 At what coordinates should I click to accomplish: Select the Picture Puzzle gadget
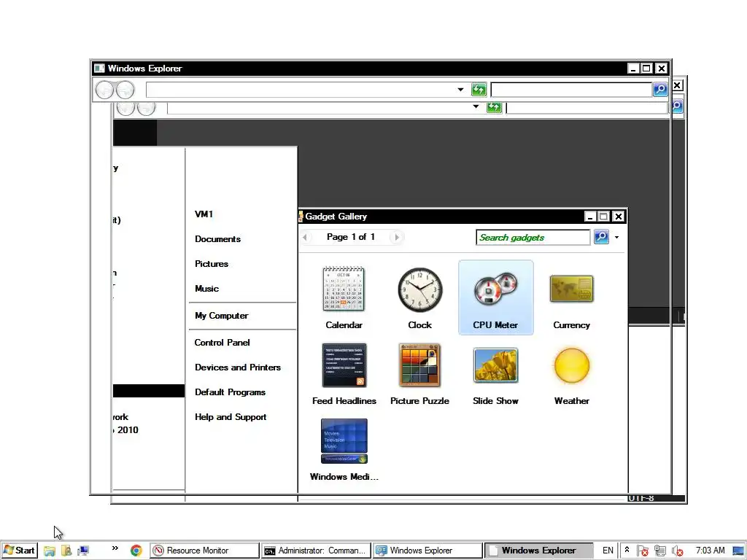419,373
